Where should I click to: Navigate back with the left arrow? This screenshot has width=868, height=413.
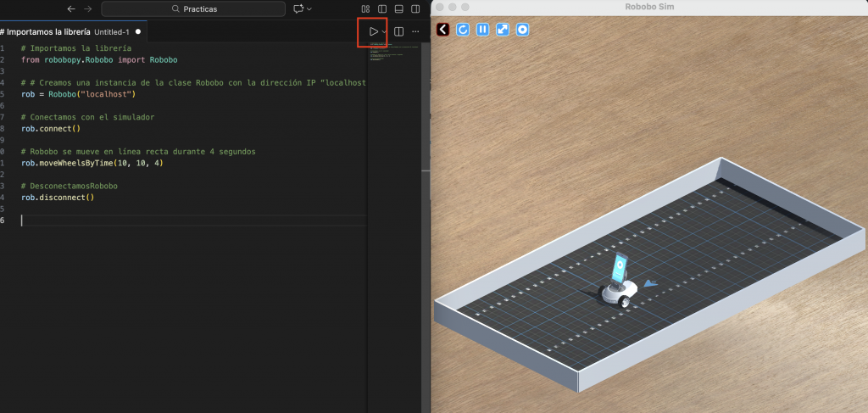(71, 8)
